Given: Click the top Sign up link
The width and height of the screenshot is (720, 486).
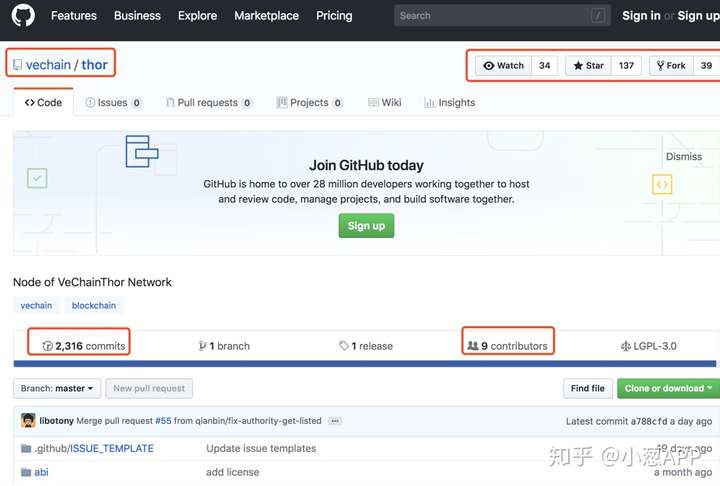Looking at the screenshot, I should pos(698,16).
